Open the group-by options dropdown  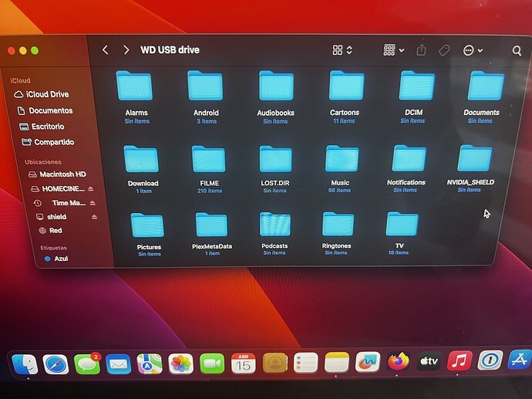tap(393, 50)
